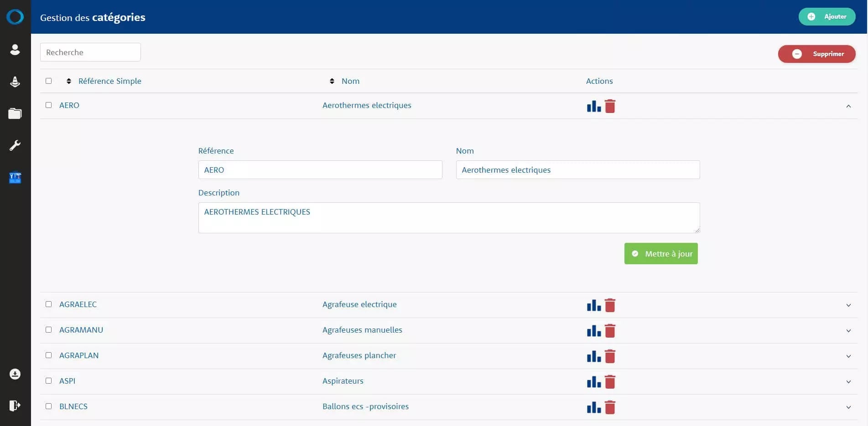Viewport: 868px width, 426px height.
Task: Select the wrench tools sidebar icon
Action: click(x=15, y=145)
